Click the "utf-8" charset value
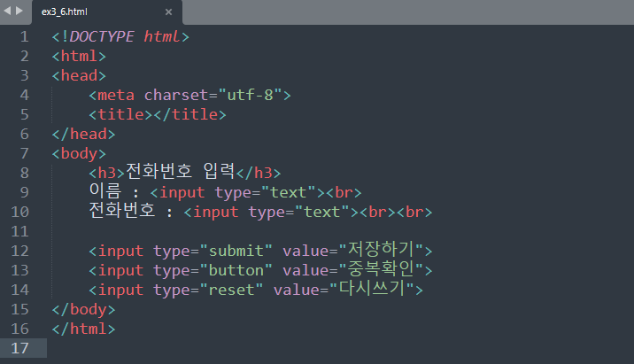Viewport: 634px width, 364px height. click(x=250, y=95)
